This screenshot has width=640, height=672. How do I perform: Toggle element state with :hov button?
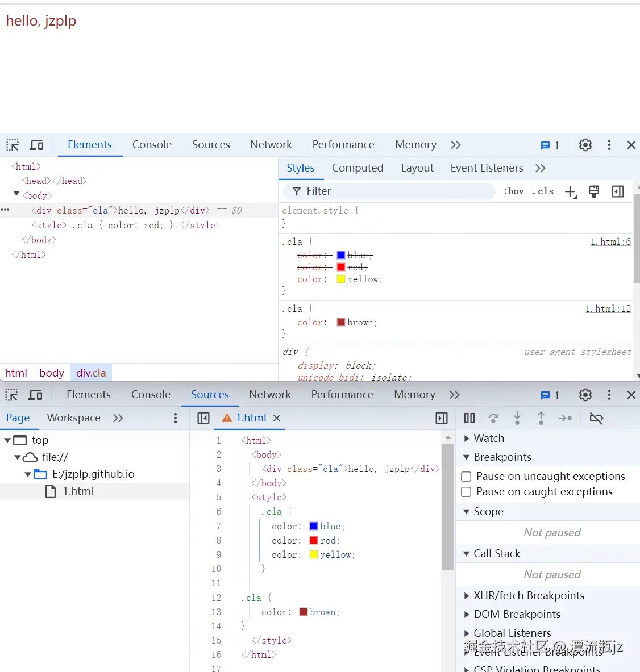click(x=513, y=191)
